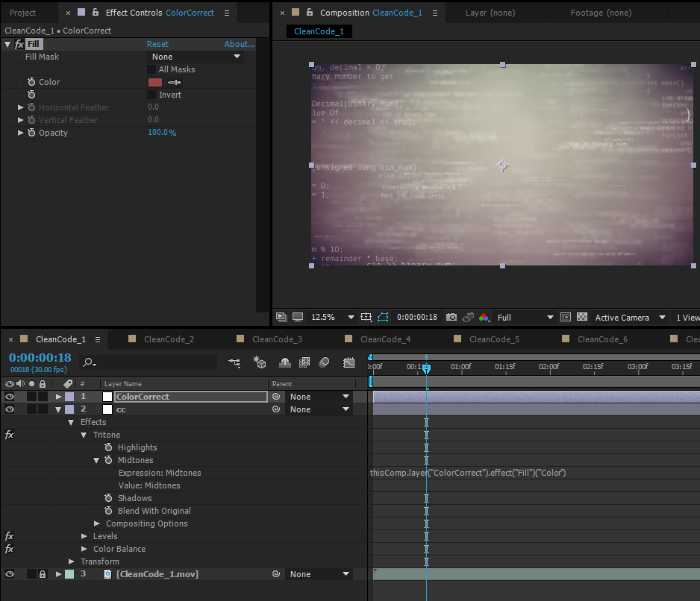Open the Fill Mask dropdown set to None

point(196,57)
